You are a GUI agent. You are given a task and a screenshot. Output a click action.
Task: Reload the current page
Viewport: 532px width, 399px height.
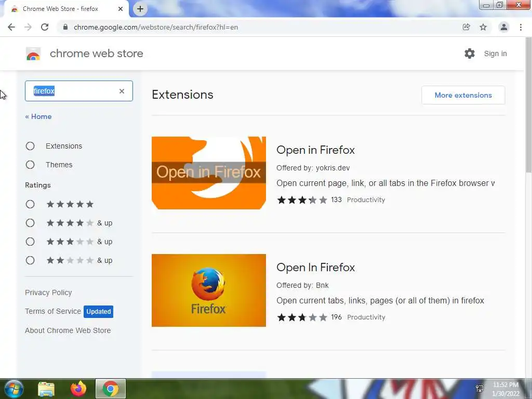point(45,27)
